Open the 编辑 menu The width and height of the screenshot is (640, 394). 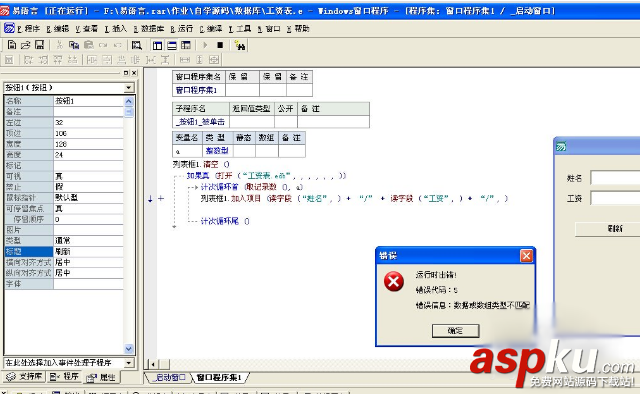point(58,29)
